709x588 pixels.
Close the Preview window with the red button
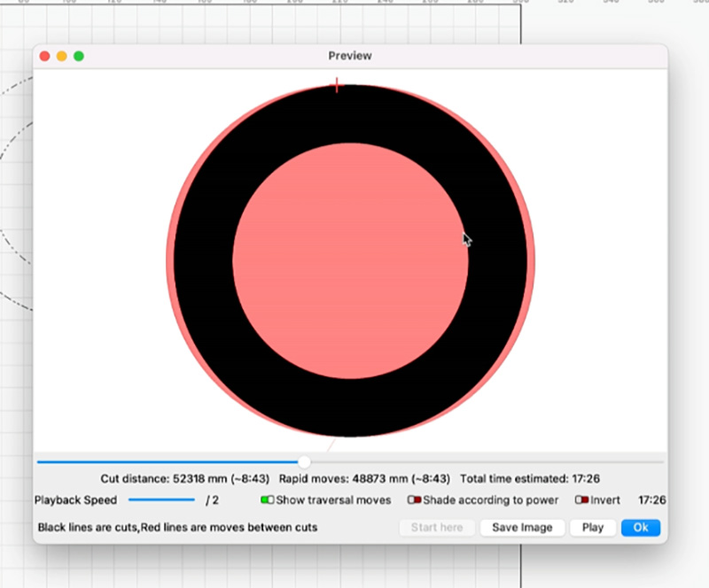(45, 56)
